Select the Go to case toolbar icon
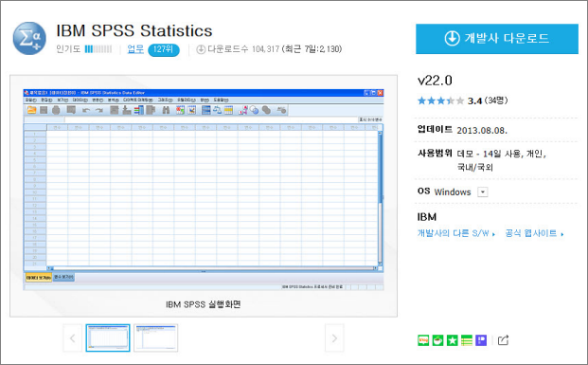This screenshot has width=588, height=365. [114, 110]
